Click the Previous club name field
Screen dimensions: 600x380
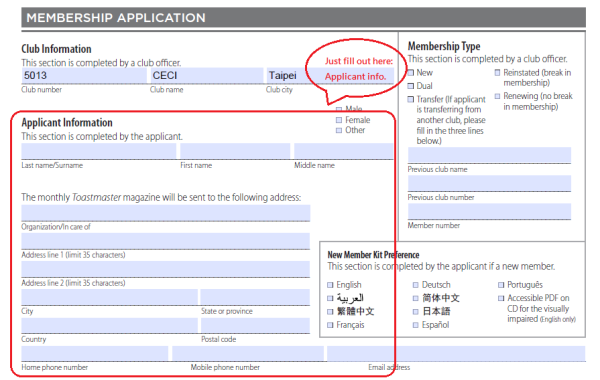489,155
